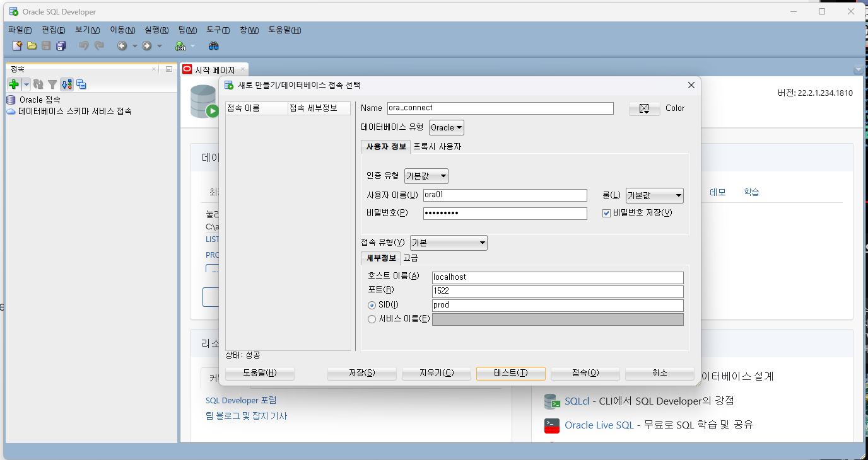Switch to 프록시 사용자 tab
The image size is (868, 460).
(437, 146)
